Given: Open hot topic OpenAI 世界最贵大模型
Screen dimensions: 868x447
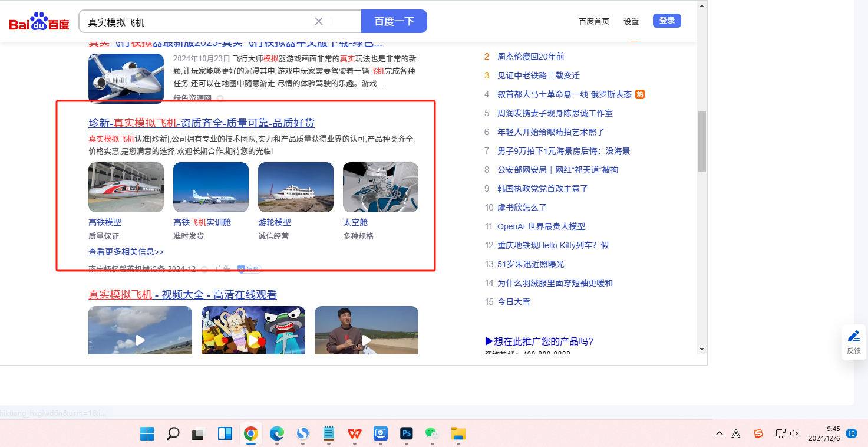Looking at the screenshot, I should pyautogui.click(x=541, y=226).
